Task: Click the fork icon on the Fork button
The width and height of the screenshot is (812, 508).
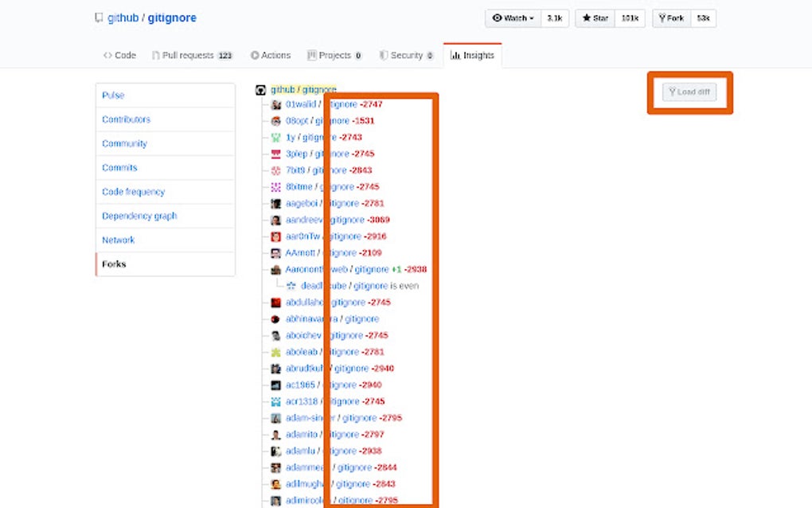Action: coord(662,18)
